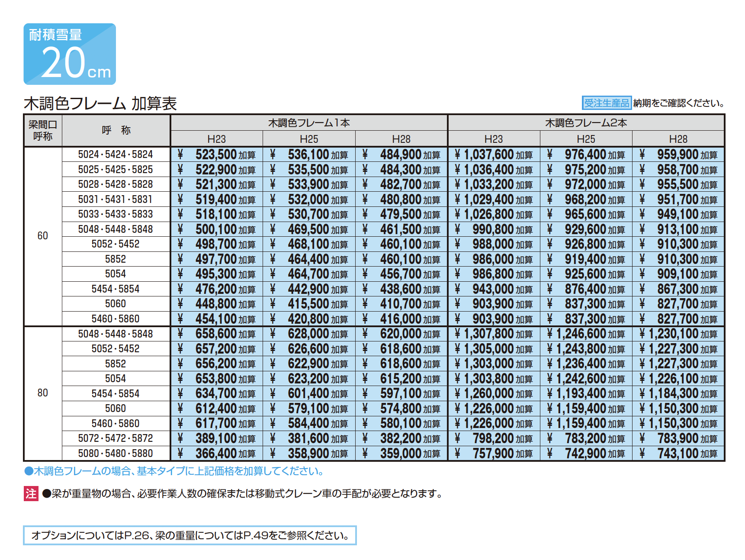Click the ¥448,800 price cell
The width and height of the screenshot is (745, 560).
click(x=216, y=304)
